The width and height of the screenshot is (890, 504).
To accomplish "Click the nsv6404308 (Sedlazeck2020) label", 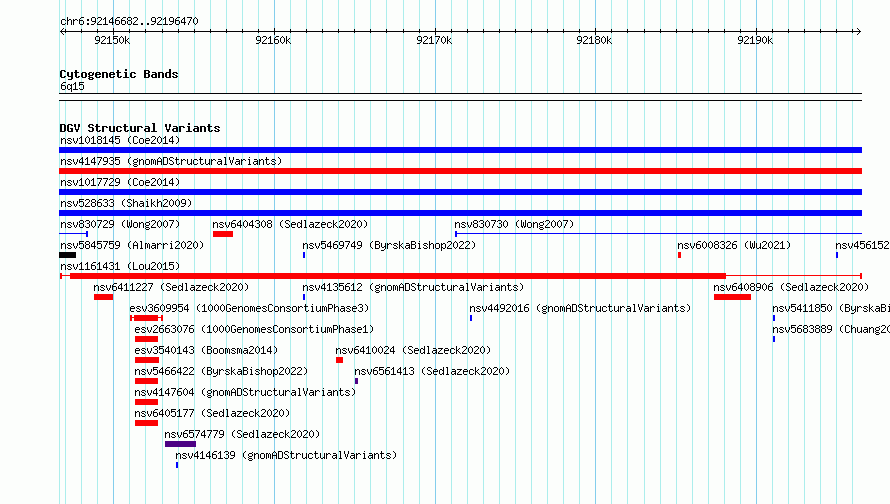I will click(x=290, y=224).
